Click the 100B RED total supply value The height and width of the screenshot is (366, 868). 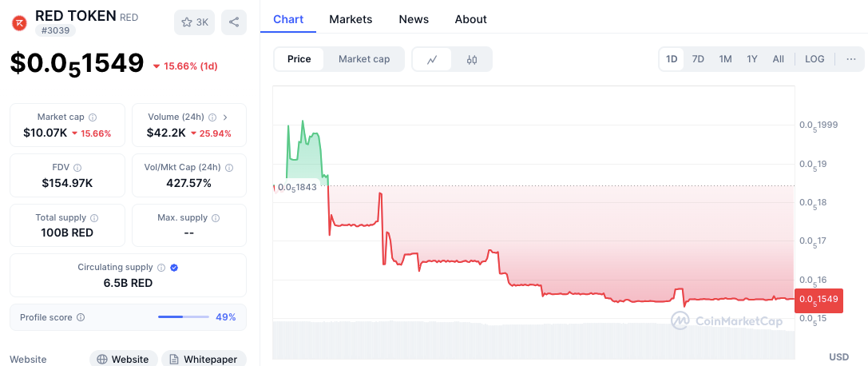point(67,233)
